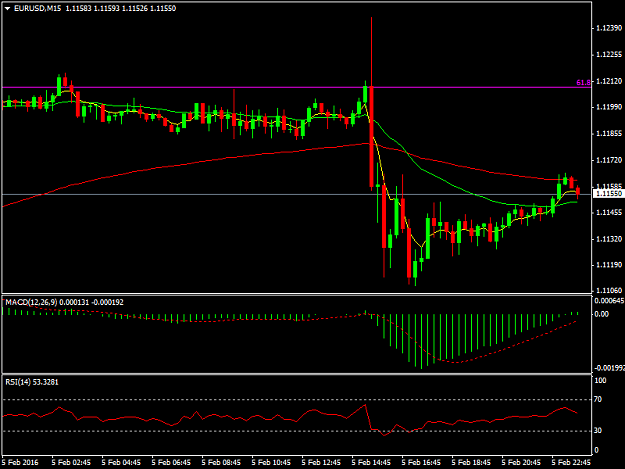The image size is (625, 469).
Task: Select the RSI(14) 53.3281 indicator label
Action: [32, 382]
